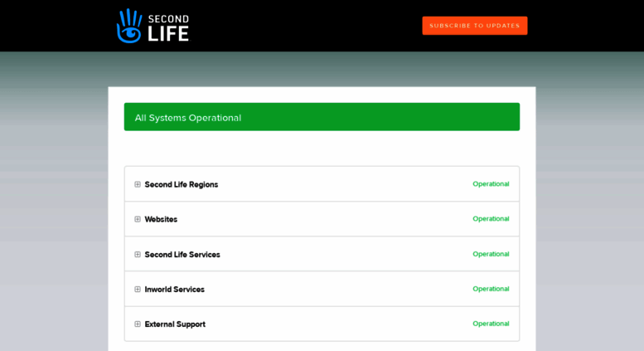Click Subscribe To Updates button
The image size is (644, 351).
click(x=475, y=26)
